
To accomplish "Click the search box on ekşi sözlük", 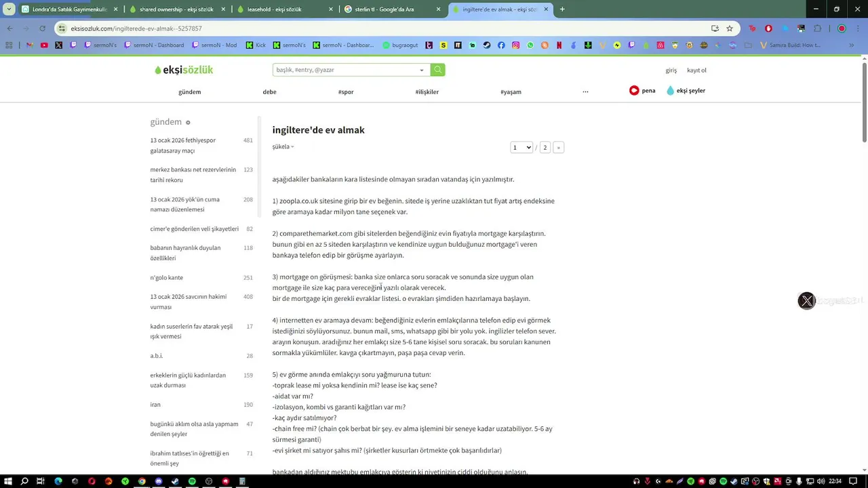I will 344,70.
